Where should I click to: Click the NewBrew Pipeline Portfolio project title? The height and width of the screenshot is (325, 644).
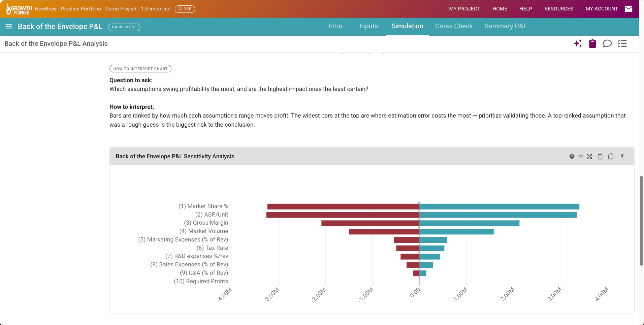click(103, 9)
